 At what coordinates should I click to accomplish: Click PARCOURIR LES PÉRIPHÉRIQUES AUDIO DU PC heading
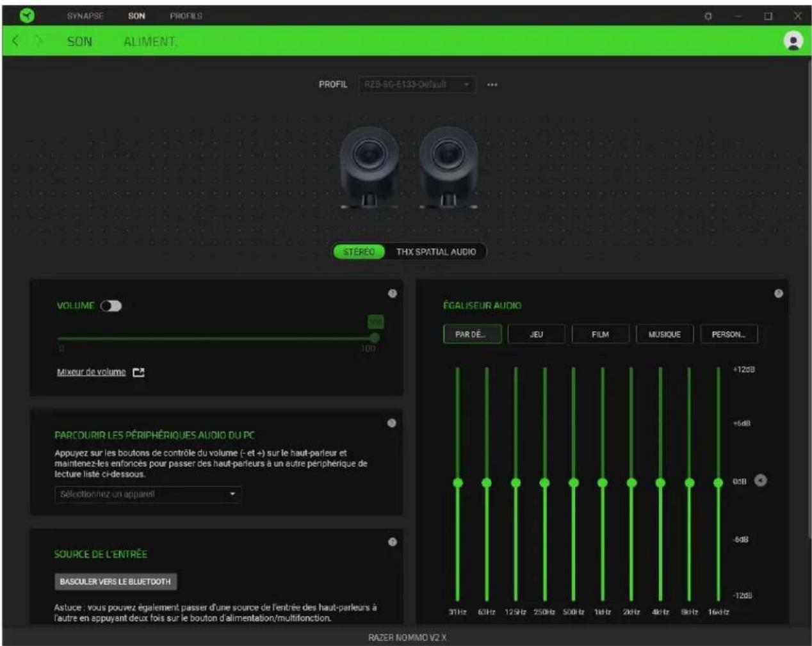click(x=154, y=435)
